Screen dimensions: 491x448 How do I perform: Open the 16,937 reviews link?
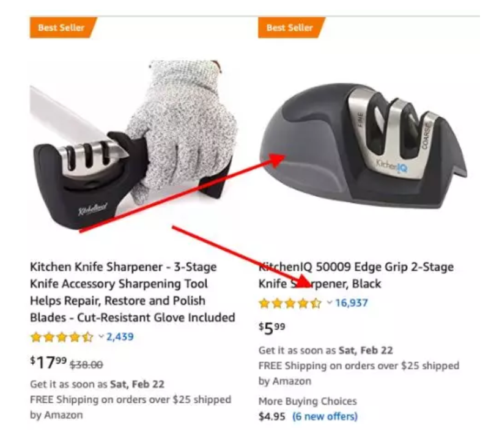tap(351, 303)
